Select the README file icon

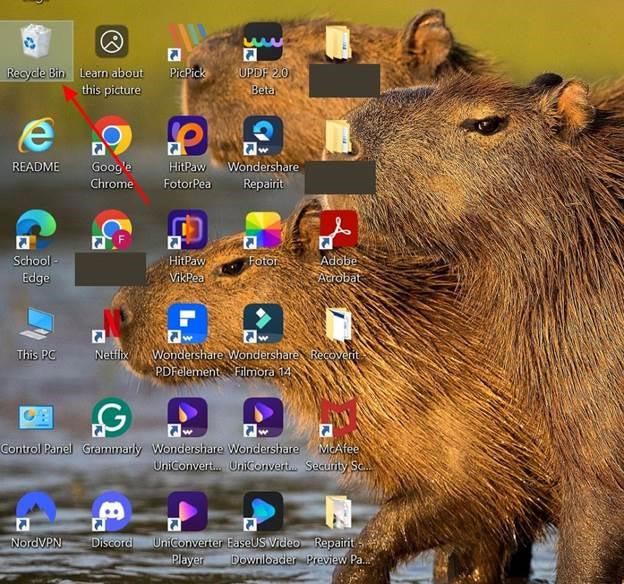(x=36, y=137)
